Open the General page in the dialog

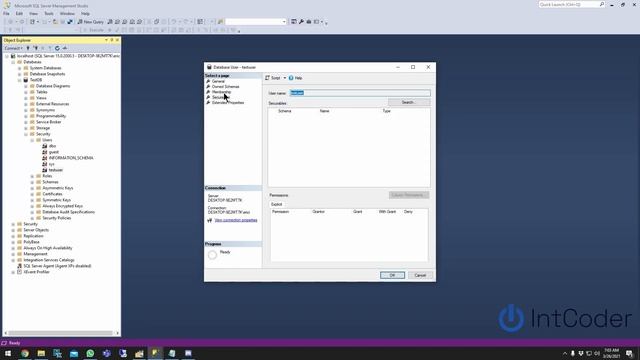(218, 81)
